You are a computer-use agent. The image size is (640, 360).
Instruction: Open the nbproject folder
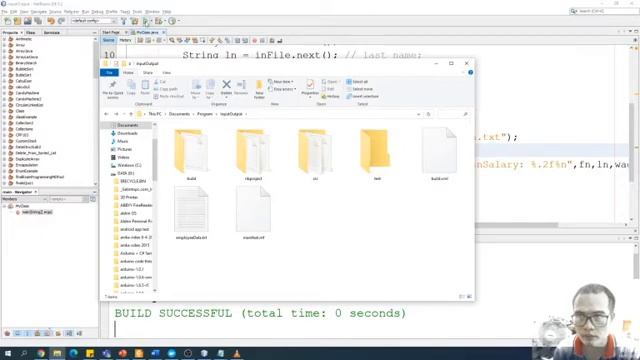(253, 155)
